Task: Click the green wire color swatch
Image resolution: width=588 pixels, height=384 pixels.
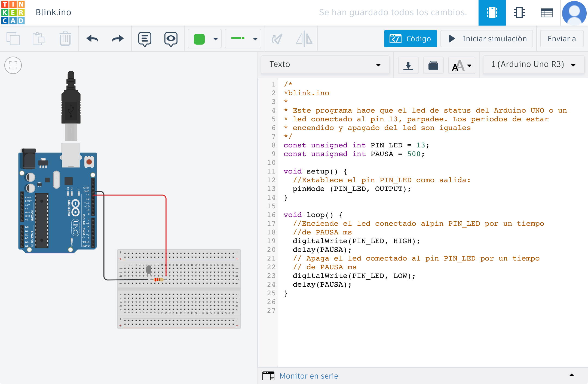Action: point(199,39)
